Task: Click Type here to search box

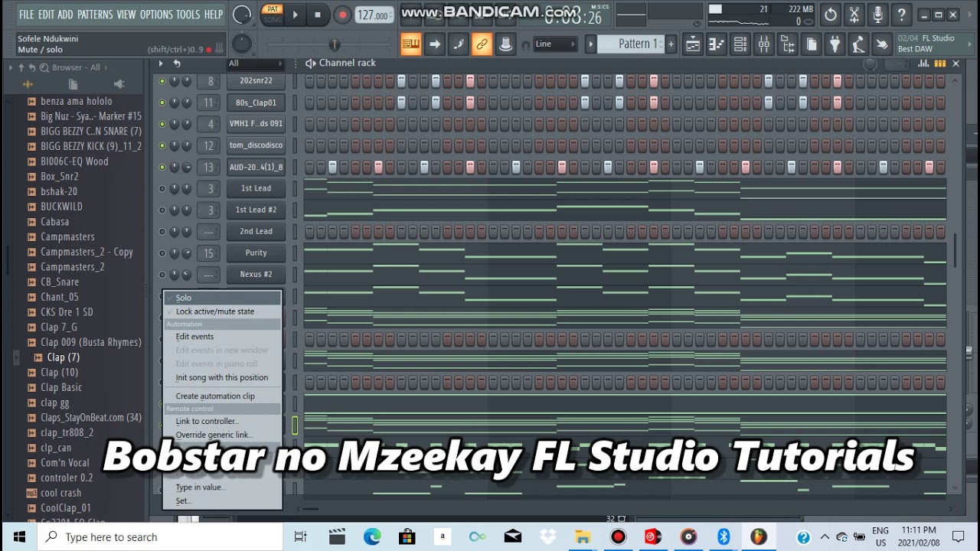Action: pyautogui.click(x=161, y=537)
